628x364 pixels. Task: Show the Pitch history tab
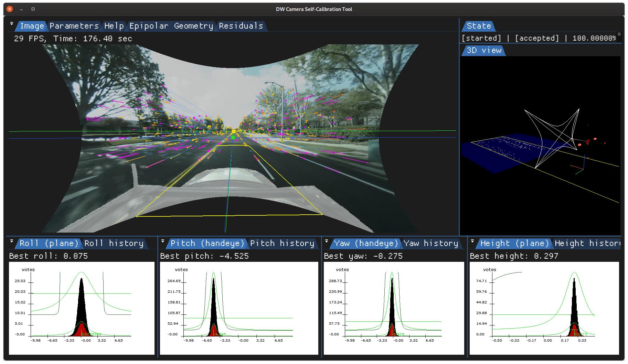(282, 244)
